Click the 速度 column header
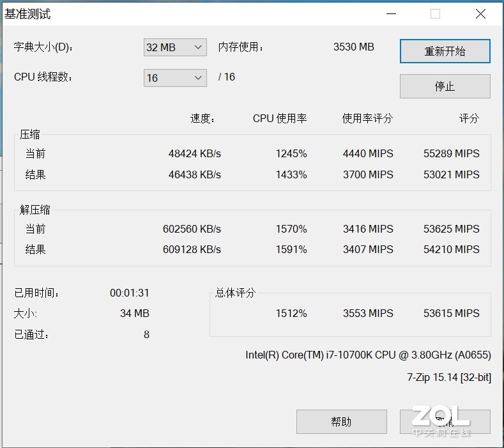 tap(202, 118)
